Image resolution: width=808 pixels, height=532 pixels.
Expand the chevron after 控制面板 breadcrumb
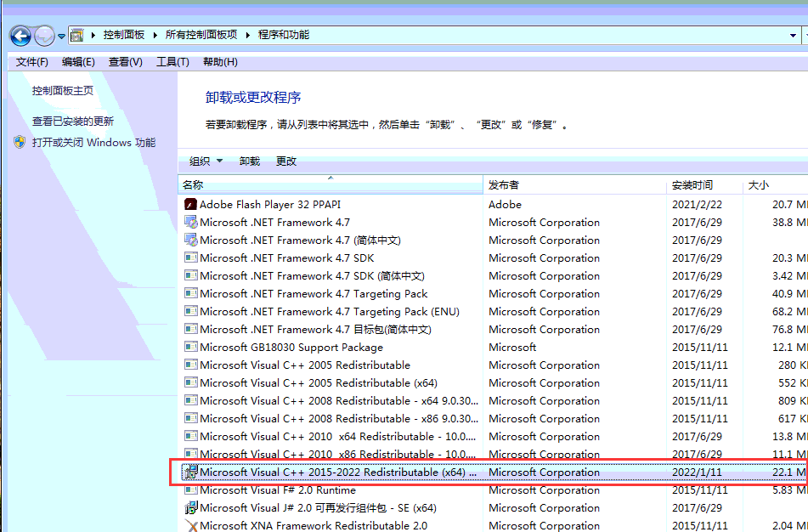(x=155, y=35)
